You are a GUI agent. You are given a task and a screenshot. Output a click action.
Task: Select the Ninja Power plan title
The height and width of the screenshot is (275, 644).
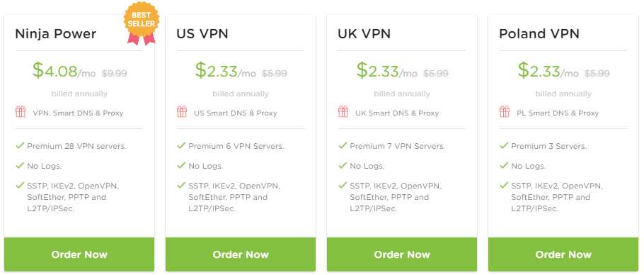55,34
